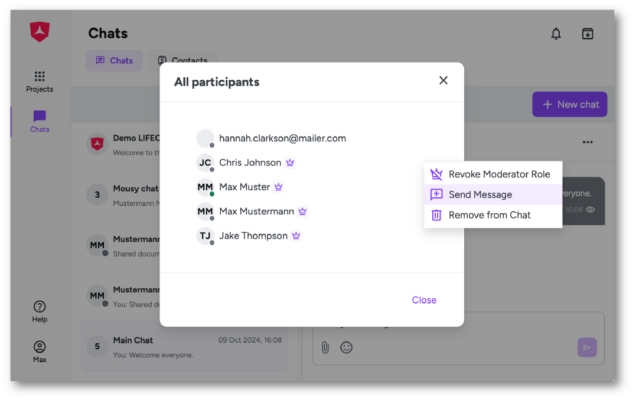Image resolution: width=636 pixels, height=400 pixels.
Task: Open the emoji picker smiley icon
Action: tap(346, 347)
